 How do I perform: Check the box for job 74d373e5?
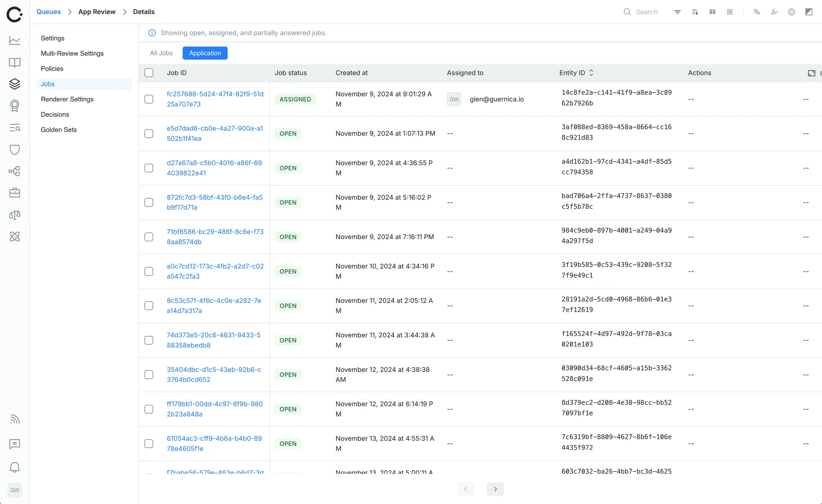coord(149,340)
